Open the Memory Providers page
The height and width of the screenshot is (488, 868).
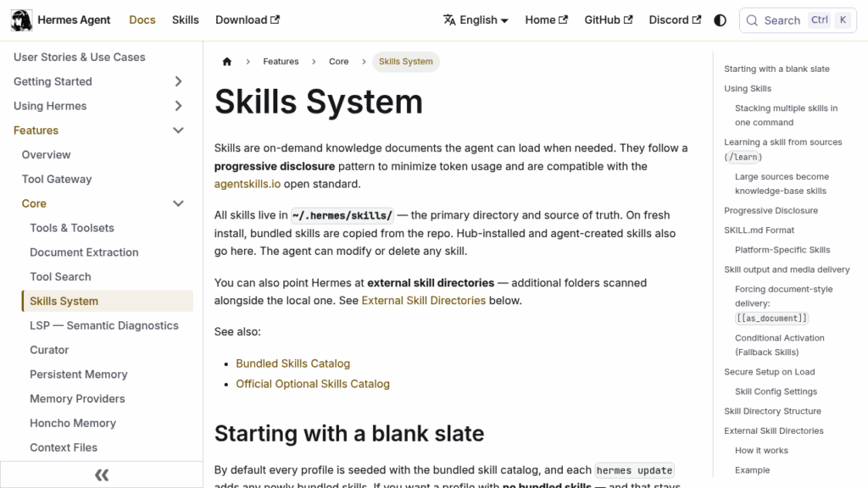77,398
